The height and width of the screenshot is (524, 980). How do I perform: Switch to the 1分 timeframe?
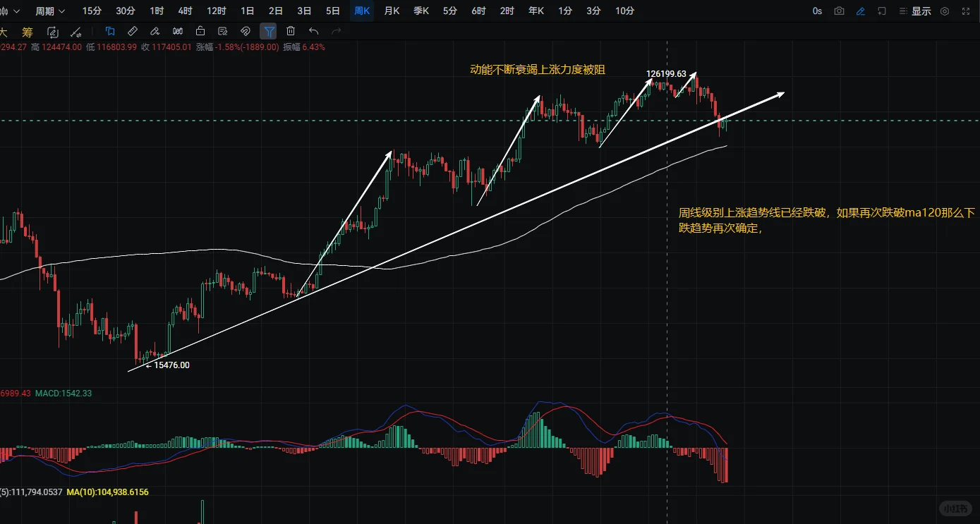(565, 11)
